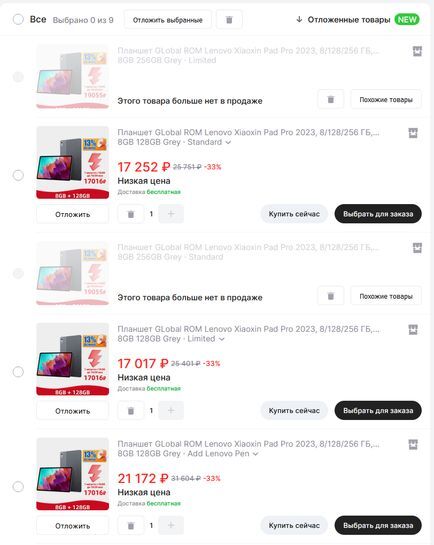Click the trash icon of the 17 017 ₽ tablet
This screenshot has width=434, height=545.
(131, 411)
